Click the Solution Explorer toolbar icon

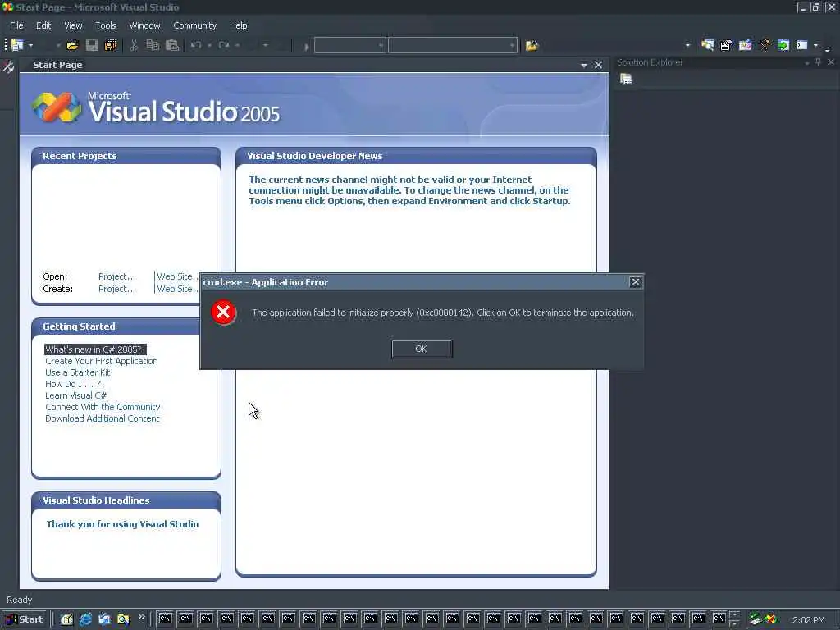(x=707, y=46)
